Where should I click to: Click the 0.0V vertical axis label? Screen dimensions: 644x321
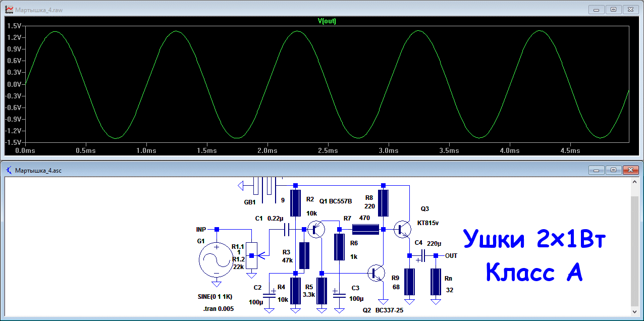pyautogui.click(x=14, y=84)
